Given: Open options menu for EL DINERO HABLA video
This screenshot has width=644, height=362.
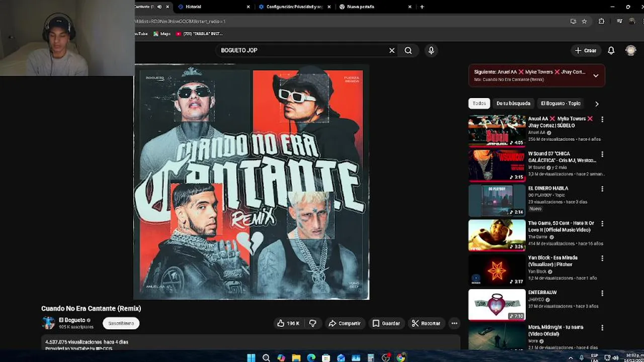Looking at the screenshot, I should [x=602, y=189].
